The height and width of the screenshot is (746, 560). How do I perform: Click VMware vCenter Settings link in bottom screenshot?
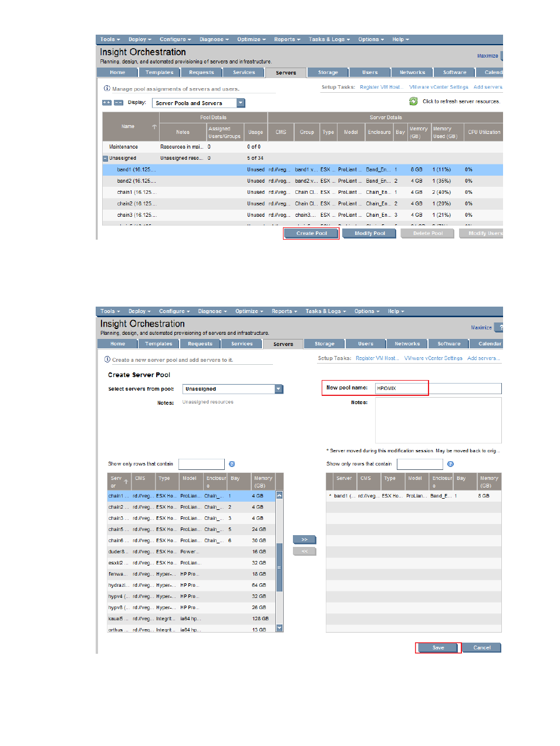(x=433, y=358)
